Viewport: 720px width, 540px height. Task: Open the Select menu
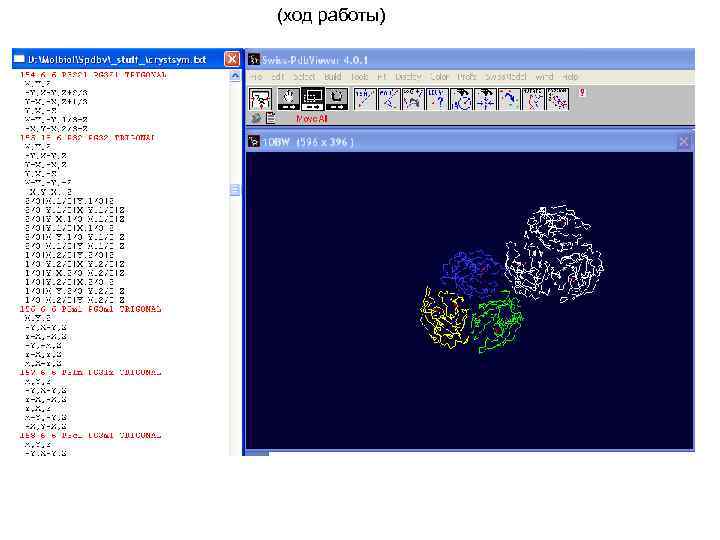(x=304, y=77)
